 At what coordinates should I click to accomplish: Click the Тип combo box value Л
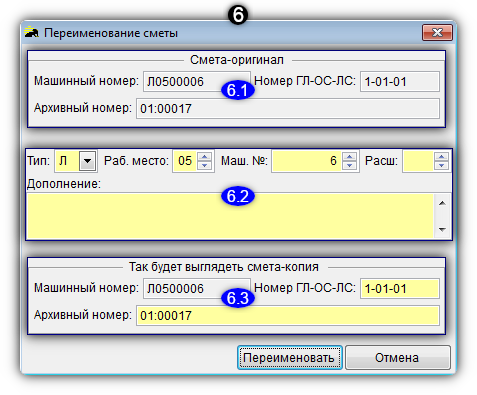click(67, 161)
